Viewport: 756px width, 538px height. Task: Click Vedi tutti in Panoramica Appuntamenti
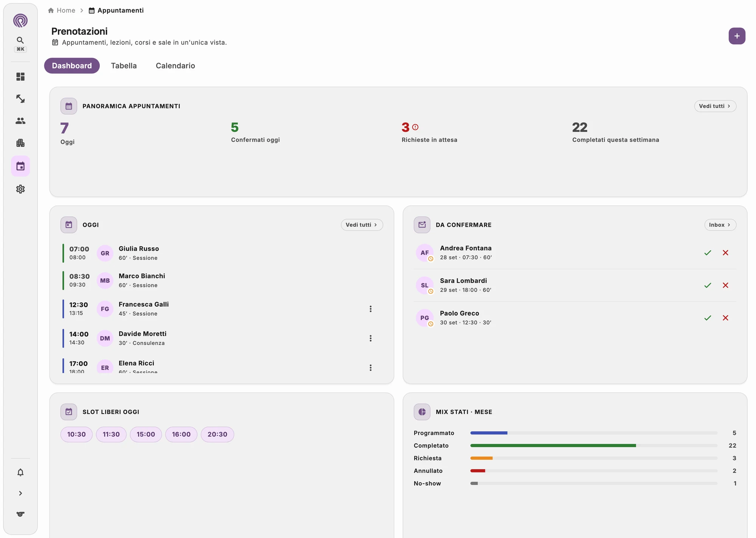click(x=715, y=106)
